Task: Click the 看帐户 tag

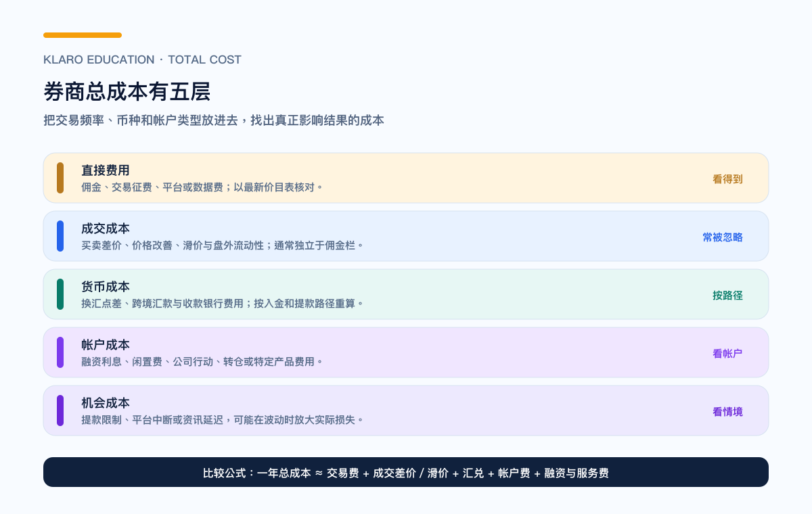Action: tap(727, 354)
